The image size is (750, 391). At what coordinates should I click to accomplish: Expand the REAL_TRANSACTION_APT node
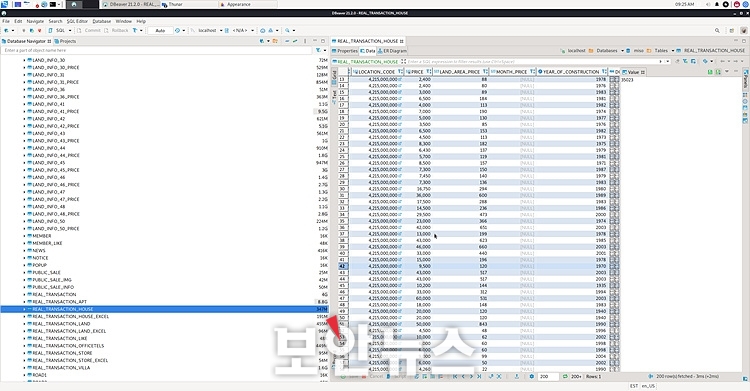(x=24, y=302)
